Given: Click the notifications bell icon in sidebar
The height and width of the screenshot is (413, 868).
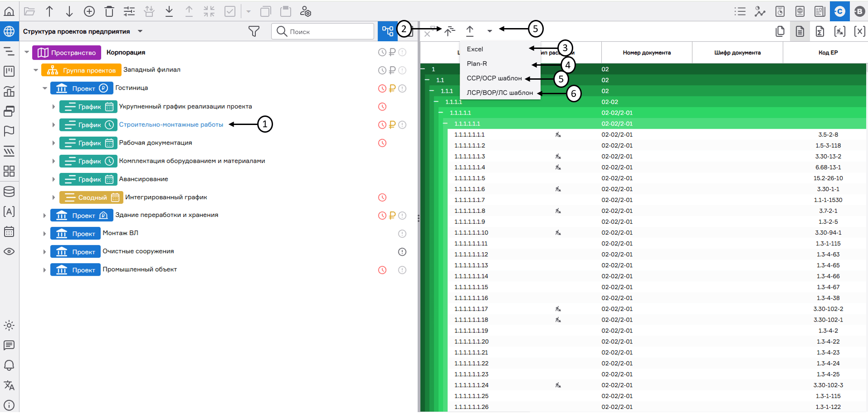Looking at the screenshot, I should point(9,365).
